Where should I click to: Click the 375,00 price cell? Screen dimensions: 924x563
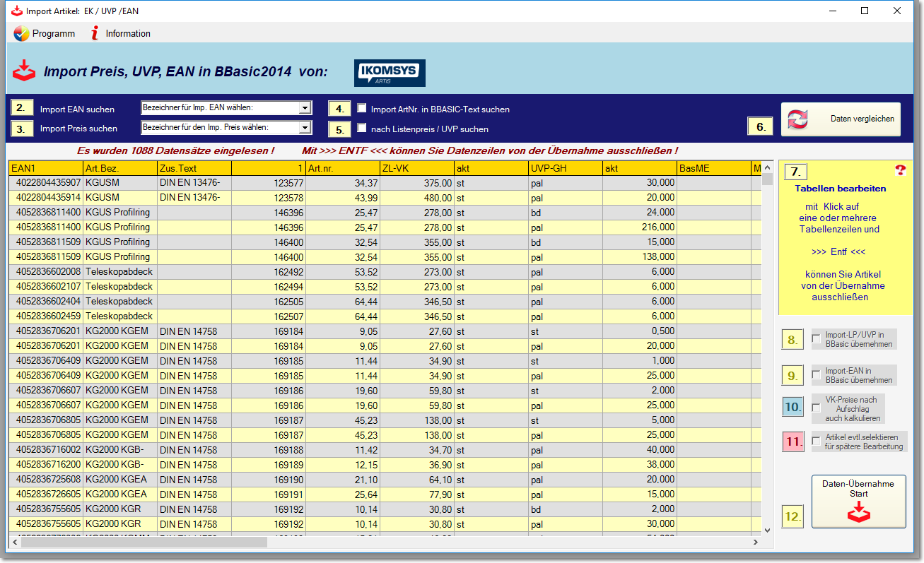pos(417,182)
